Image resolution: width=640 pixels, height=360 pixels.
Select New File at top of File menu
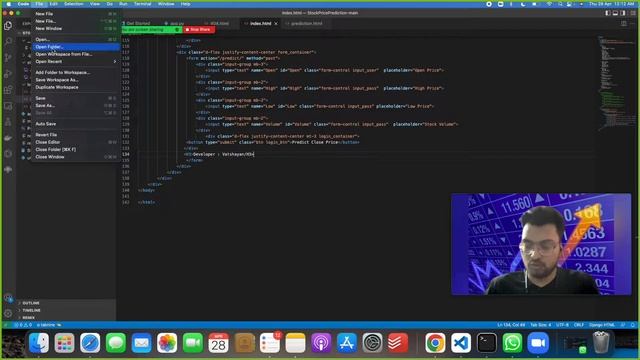pyautogui.click(x=76, y=14)
